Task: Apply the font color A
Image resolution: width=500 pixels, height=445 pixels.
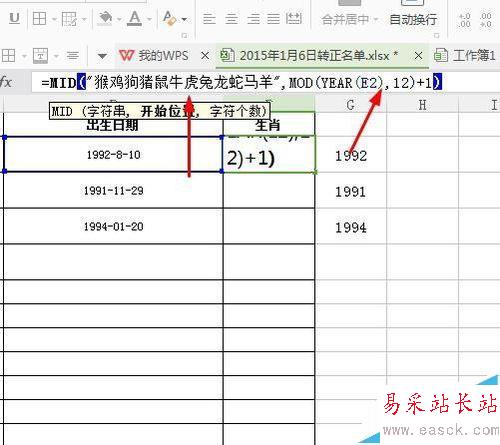Action: click(135, 18)
